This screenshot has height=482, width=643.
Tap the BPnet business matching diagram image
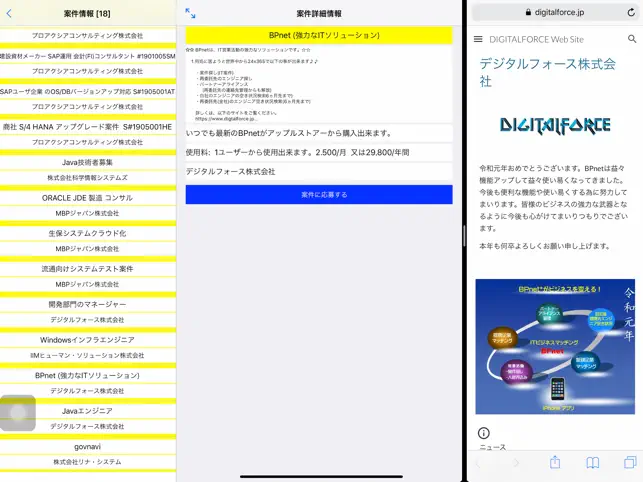pos(555,347)
